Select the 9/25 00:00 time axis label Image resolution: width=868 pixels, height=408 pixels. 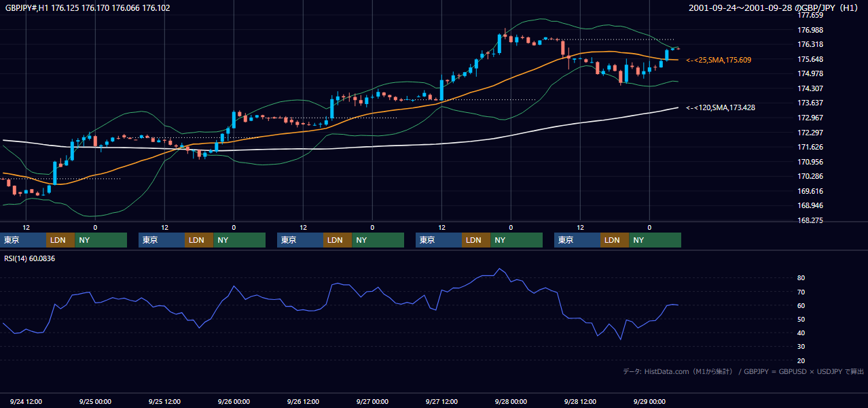95,401
